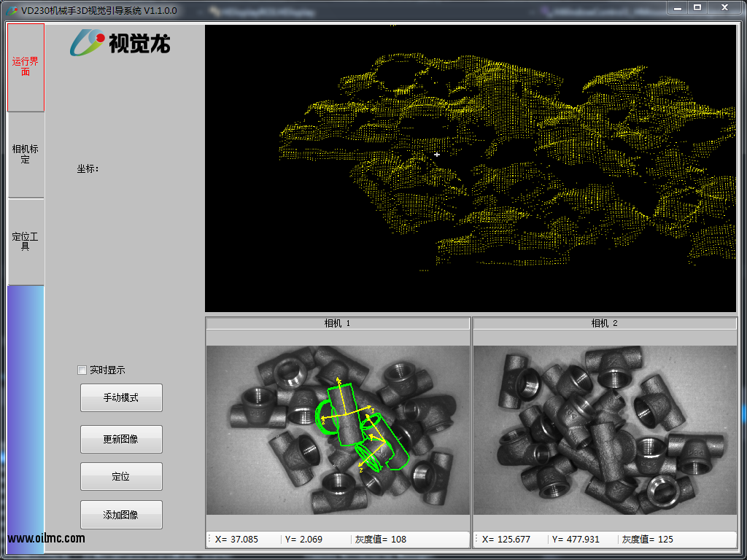Open the 相机标定 tab

pos(26,155)
